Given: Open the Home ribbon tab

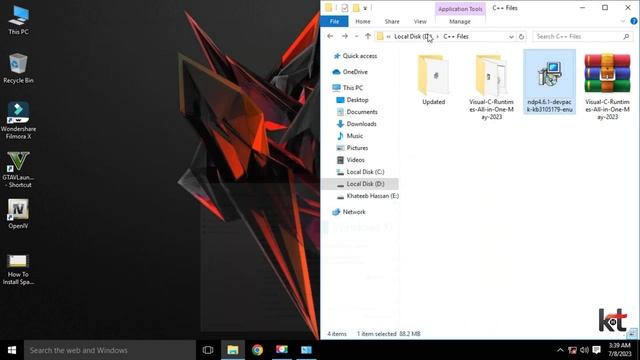Looking at the screenshot, I should pyautogui.click(x=362, y=22).
